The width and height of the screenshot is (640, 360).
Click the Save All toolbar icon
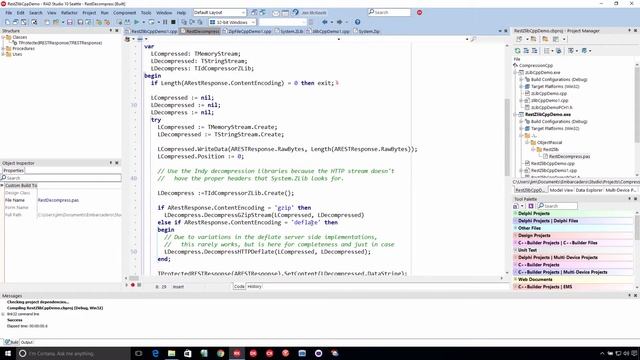click(80, 22)
